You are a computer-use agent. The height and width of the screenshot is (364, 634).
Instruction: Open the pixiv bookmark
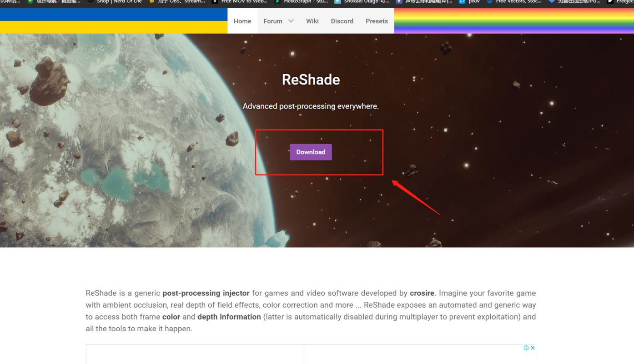[469, 2]
